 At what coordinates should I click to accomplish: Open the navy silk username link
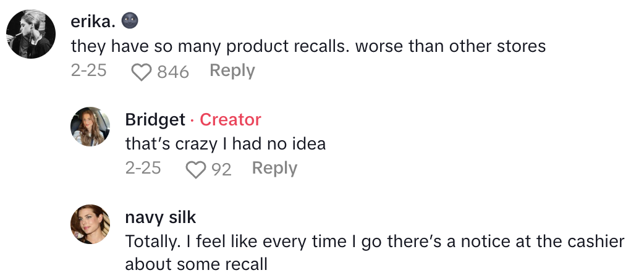(160, 217)
